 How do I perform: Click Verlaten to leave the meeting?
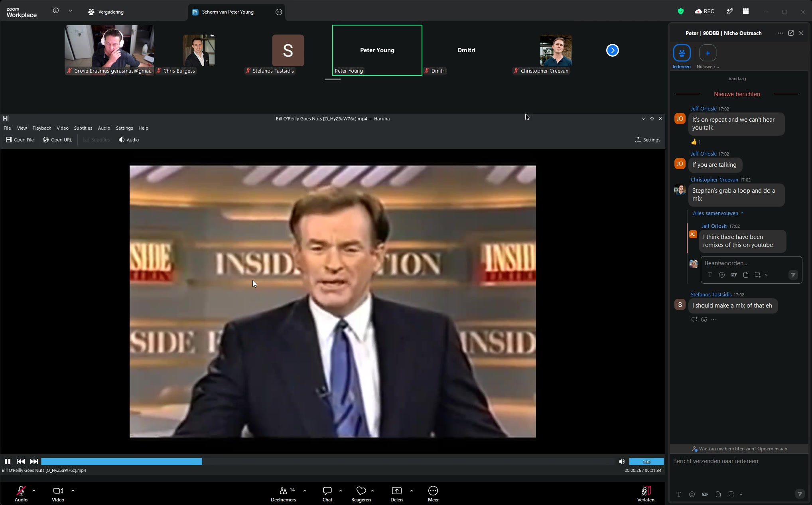coord(646,494)
